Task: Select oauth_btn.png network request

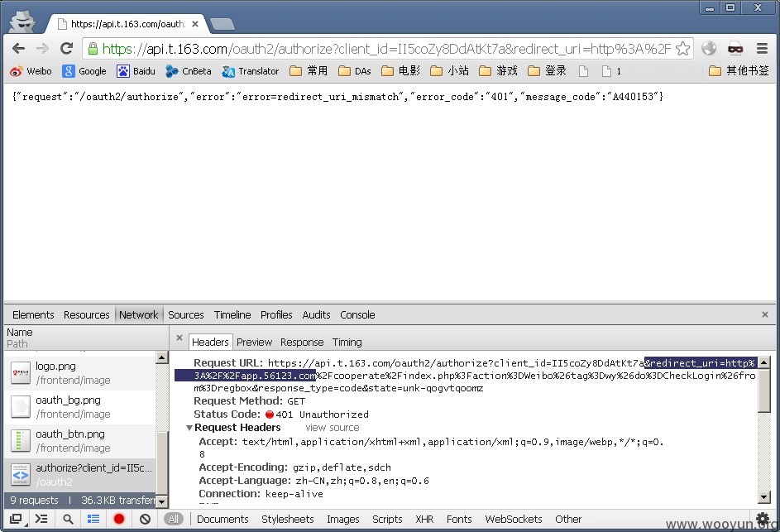Action: click(x=80, y=441)
